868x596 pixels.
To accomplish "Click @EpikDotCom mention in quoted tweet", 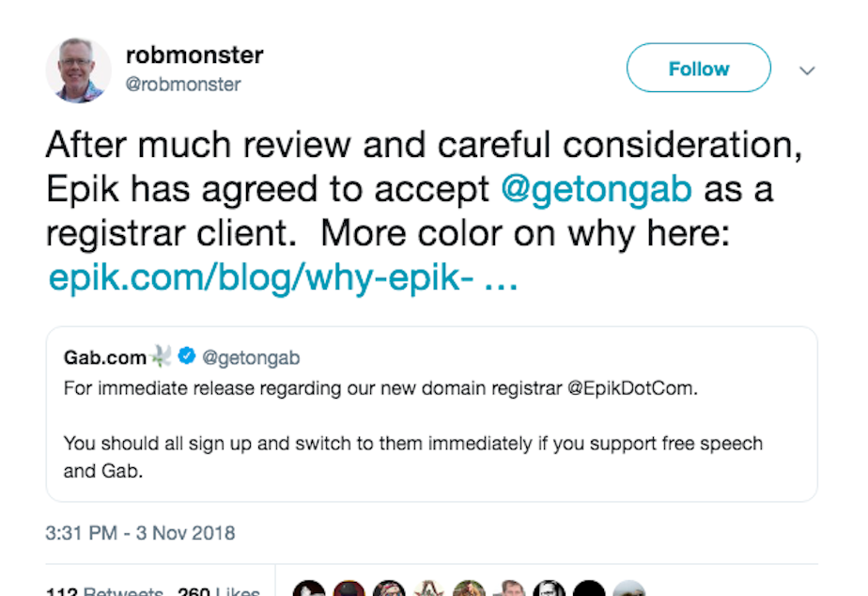I will click(x=632, y=387).
